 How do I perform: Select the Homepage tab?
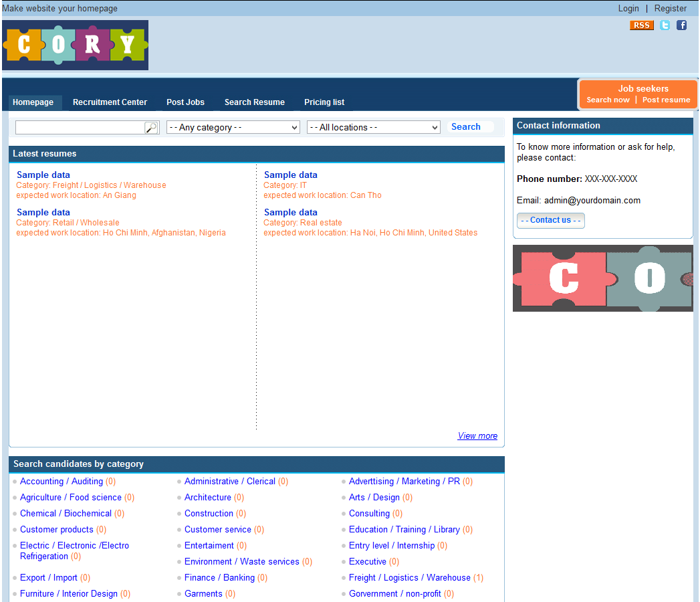[x=33, y=102]
